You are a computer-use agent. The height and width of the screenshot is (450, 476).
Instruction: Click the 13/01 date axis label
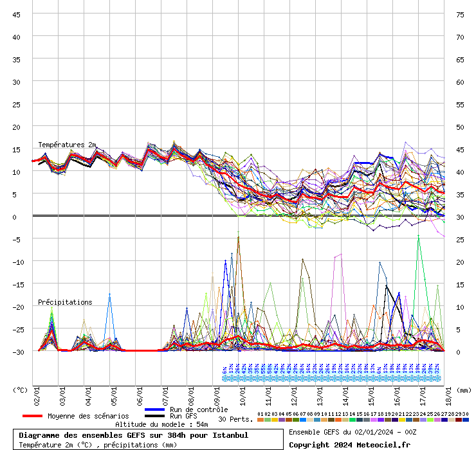click(320, 396)
